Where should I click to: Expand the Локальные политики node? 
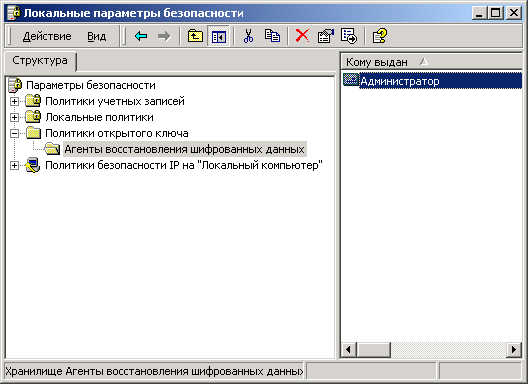14,117
